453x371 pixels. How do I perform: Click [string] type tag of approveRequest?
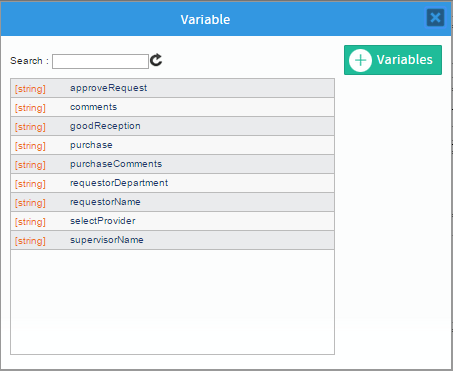30,89
